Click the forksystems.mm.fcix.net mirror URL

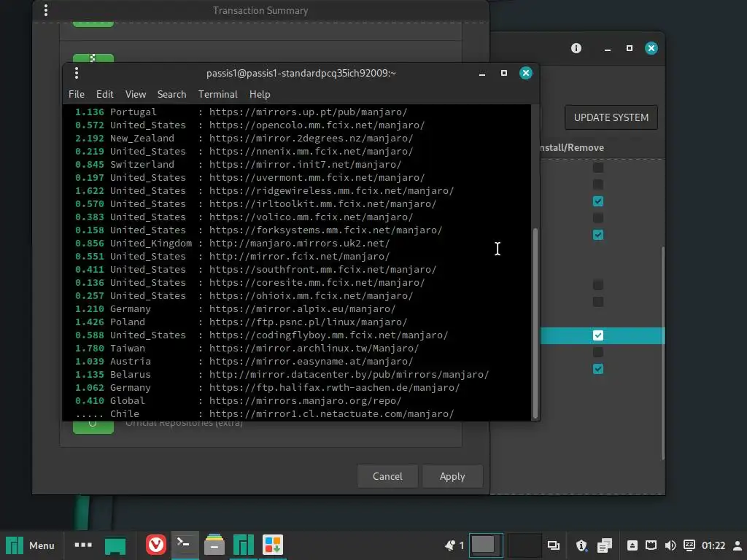pyautogui.click(x=325, y=230)
